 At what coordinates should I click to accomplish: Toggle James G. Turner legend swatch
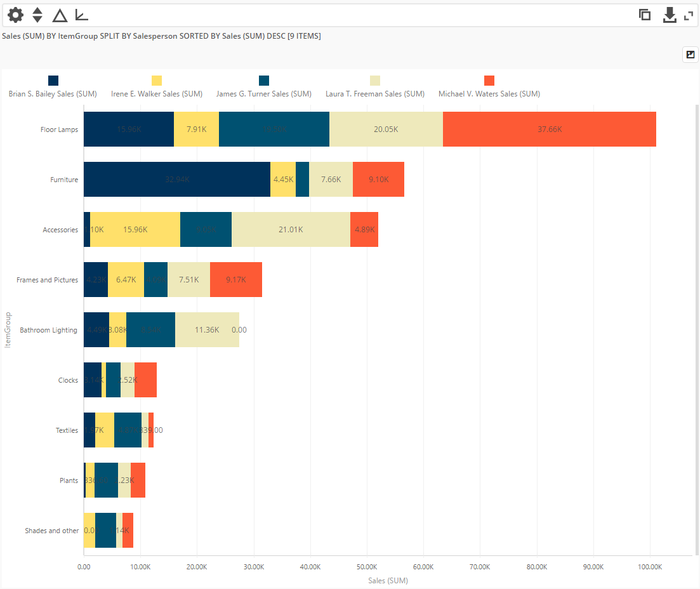click(x=264, y=81)
